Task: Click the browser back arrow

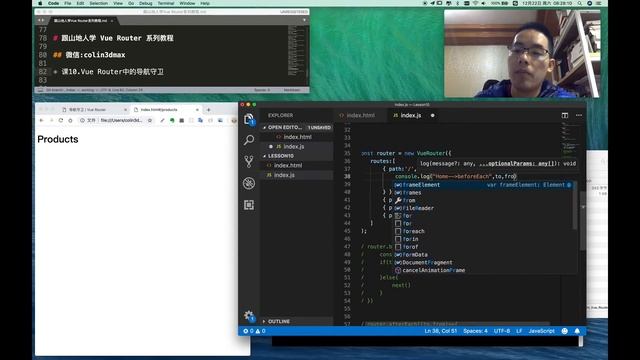Action: pyautogui.click(x=42, y=120)
